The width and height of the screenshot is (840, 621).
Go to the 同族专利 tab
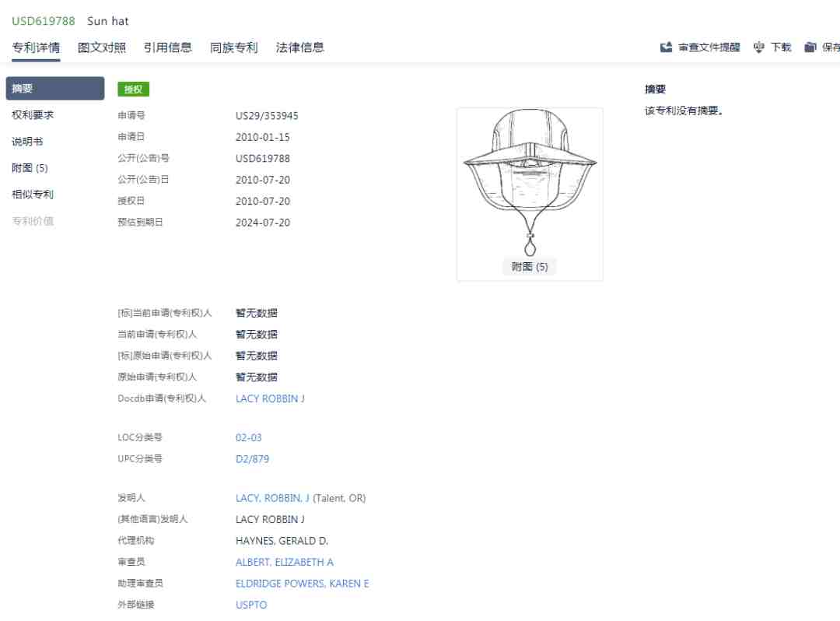pyautogui.click(x=233, y=47)
